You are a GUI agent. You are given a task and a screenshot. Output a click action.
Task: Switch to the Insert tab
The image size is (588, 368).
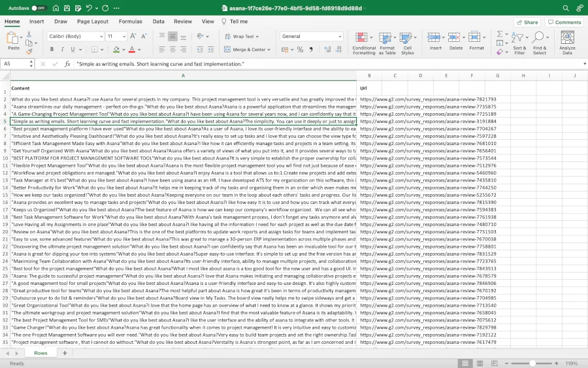coord(37,22)
